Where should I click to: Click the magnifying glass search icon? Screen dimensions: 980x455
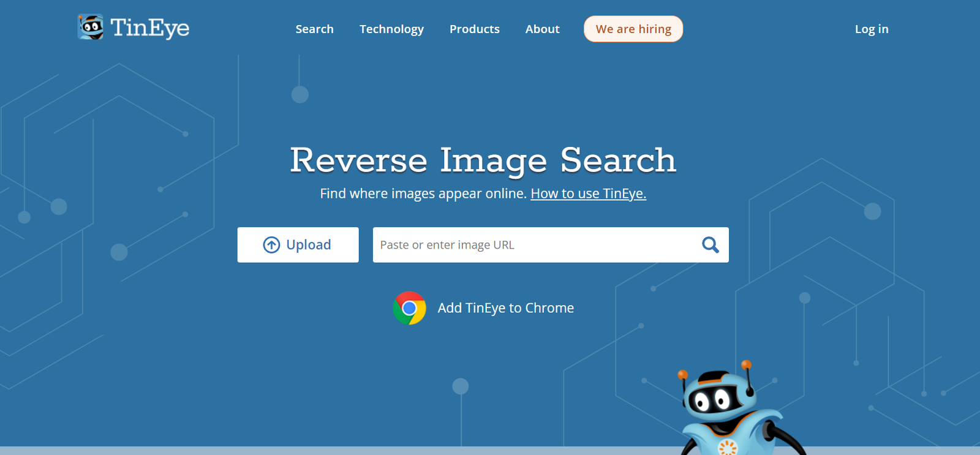[710, 245]
